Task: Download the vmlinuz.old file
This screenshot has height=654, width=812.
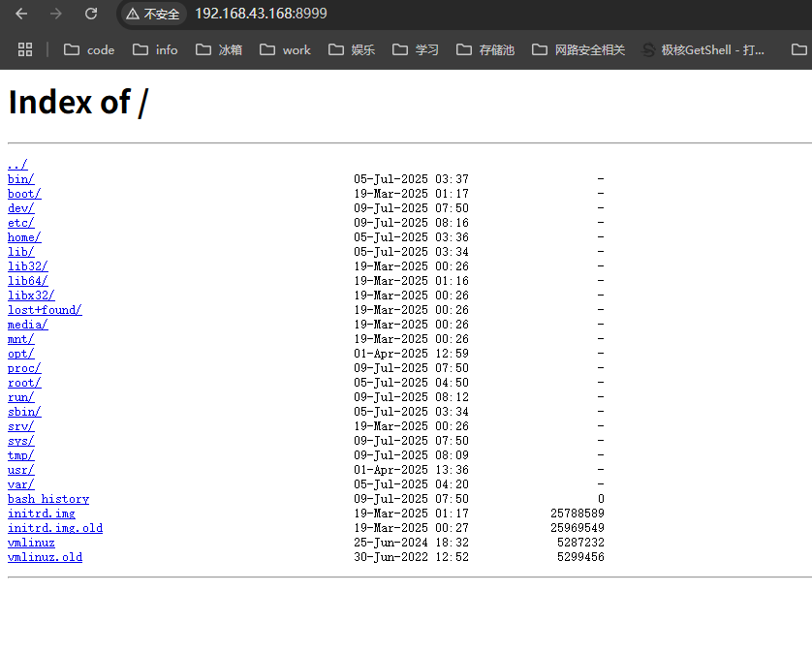Action: click(45, 557)
